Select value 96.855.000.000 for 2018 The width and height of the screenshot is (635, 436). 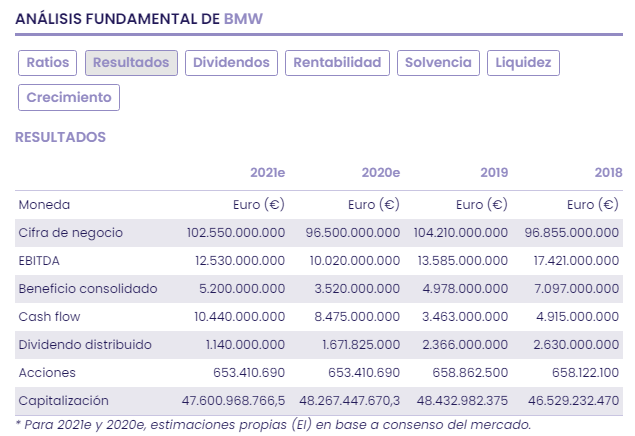[x=572, y=233]
